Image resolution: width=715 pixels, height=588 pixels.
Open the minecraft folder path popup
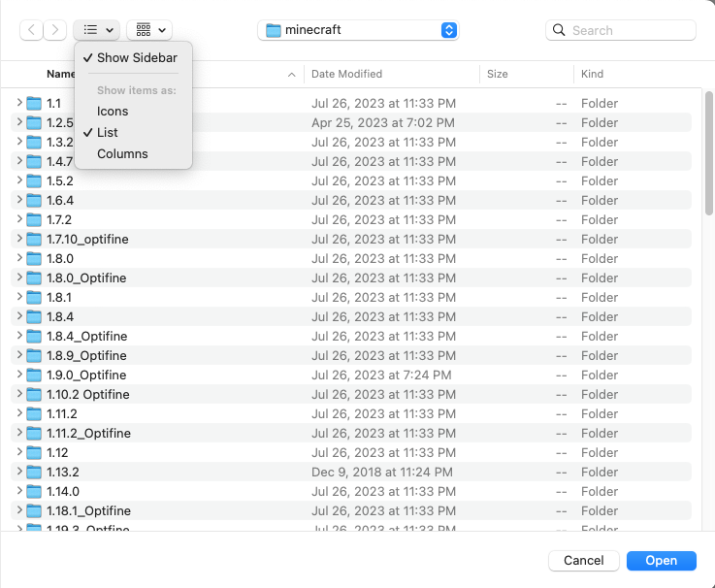tap(358, 30)
